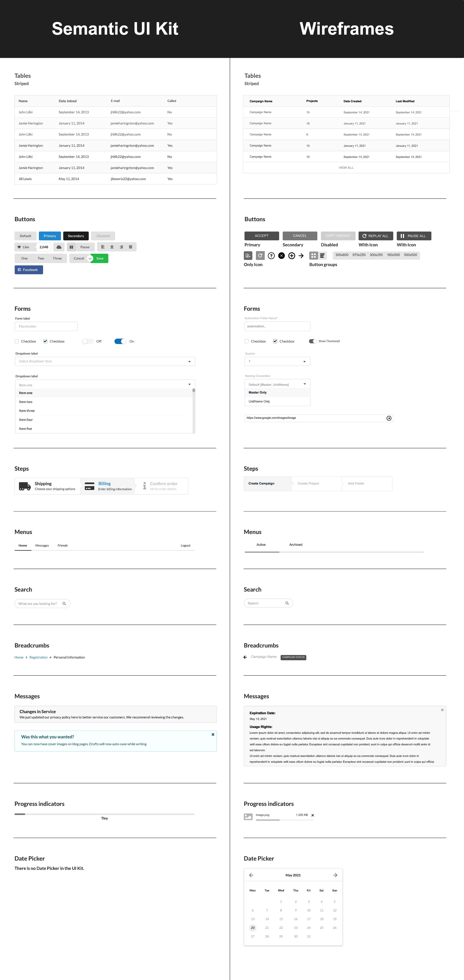Expand the Quarter dropdown

(277, 361)
